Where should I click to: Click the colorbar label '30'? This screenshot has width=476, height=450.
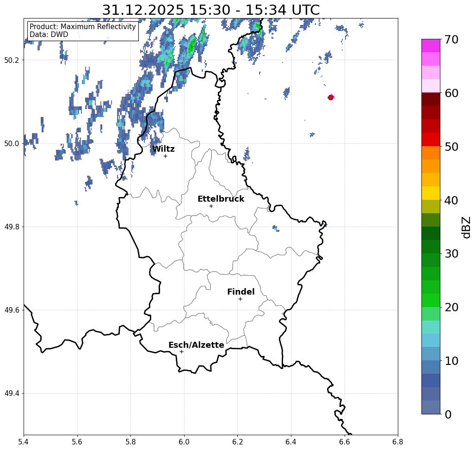pyautogui.click(x=451, y=253)
